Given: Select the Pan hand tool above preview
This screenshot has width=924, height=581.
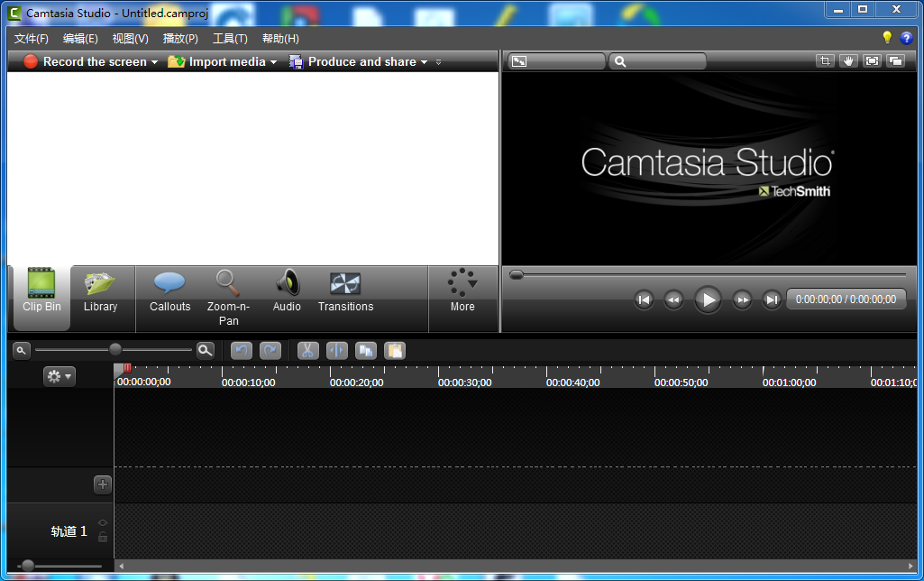Looking at the screenshot, I should coord(847,61).
